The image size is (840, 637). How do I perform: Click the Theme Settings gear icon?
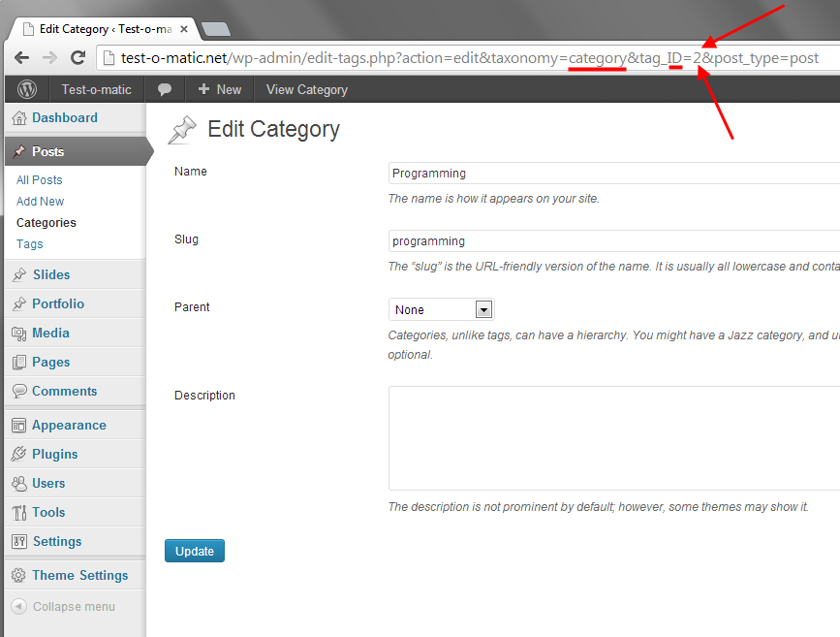pos(18,576)
